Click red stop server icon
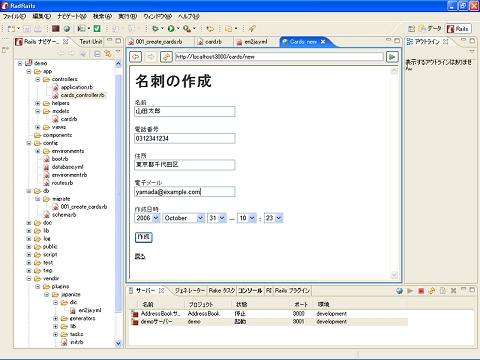The width and height of the screenshot is (480, 360). tap(421, 291)
